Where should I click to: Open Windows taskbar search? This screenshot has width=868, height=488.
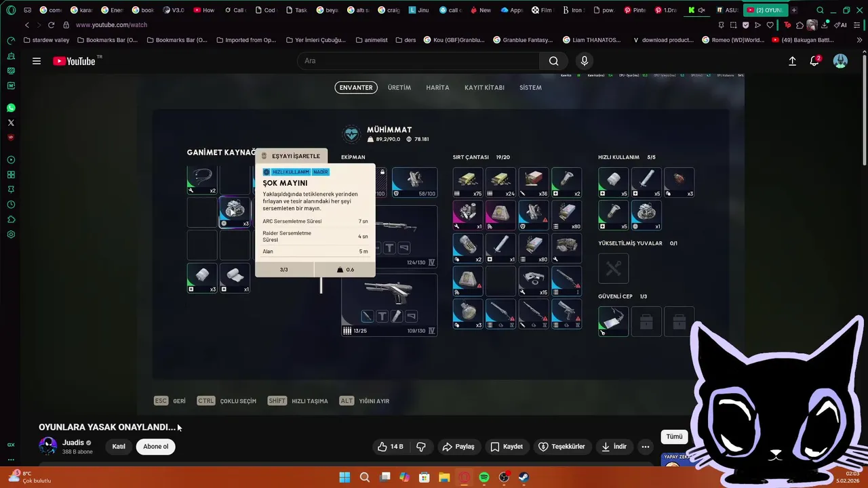tap(365, 477)
